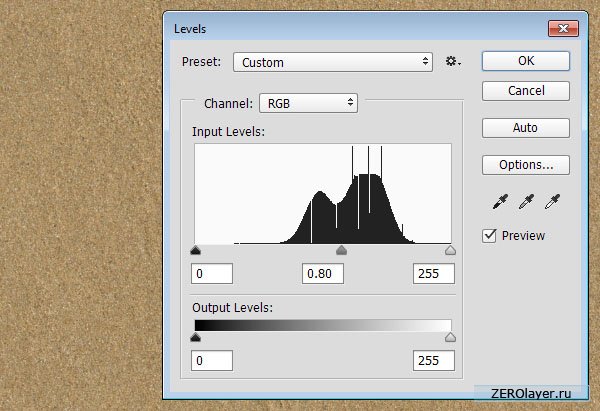Toggle the Preview checkbox
600x411 pixels.
coord(489,236)
